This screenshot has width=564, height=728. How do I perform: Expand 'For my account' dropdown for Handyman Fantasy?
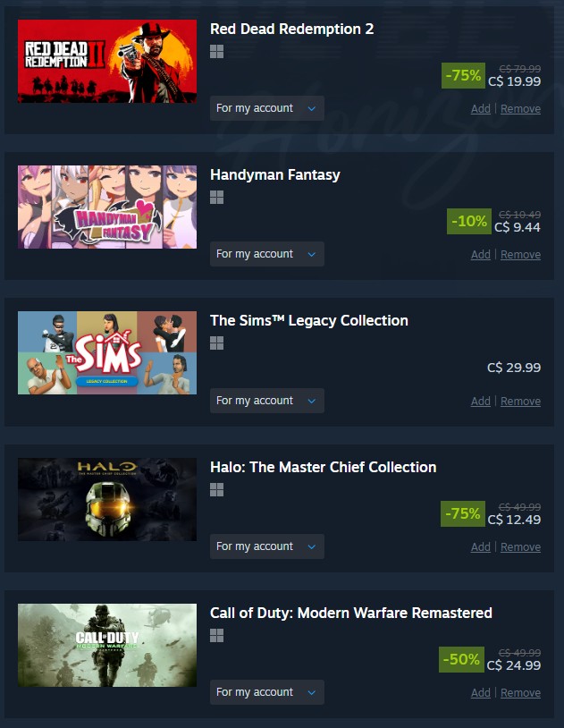pos(267,254)
